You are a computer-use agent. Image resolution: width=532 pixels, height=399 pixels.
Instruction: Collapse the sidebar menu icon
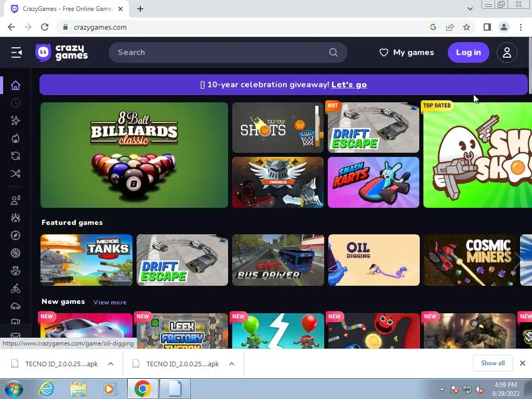16,52
